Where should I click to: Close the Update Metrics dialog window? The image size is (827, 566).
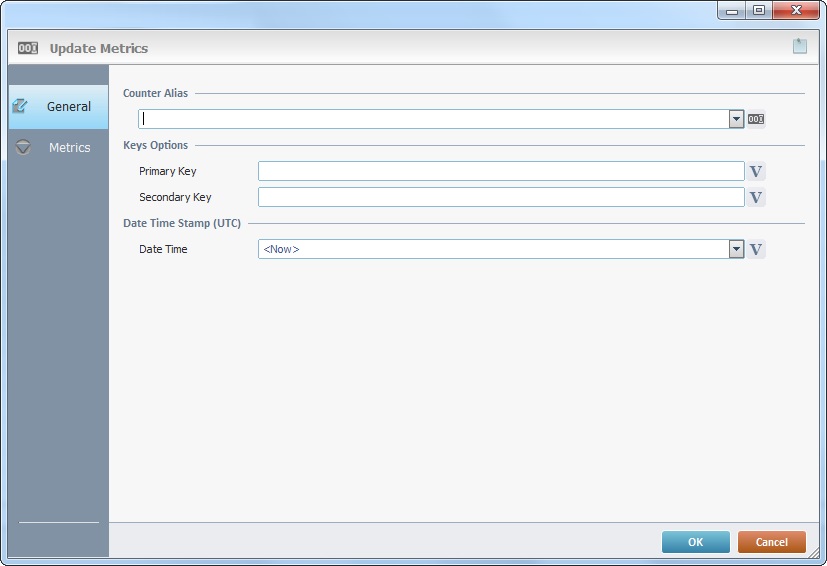pos(796,10)
